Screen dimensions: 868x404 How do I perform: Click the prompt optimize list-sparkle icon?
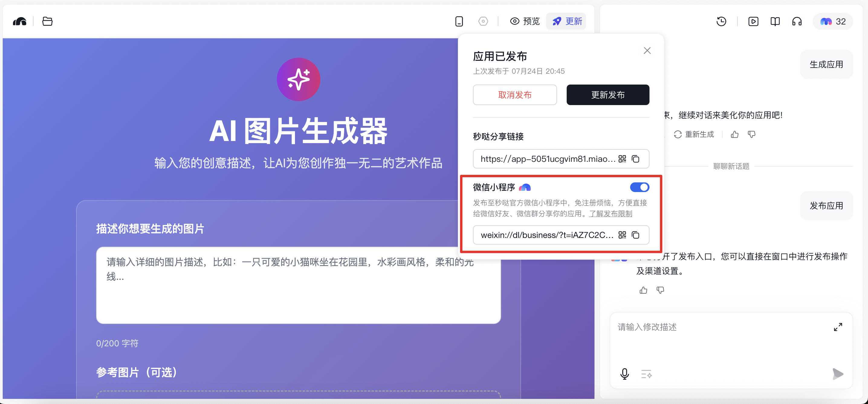[x=646, y=374]
